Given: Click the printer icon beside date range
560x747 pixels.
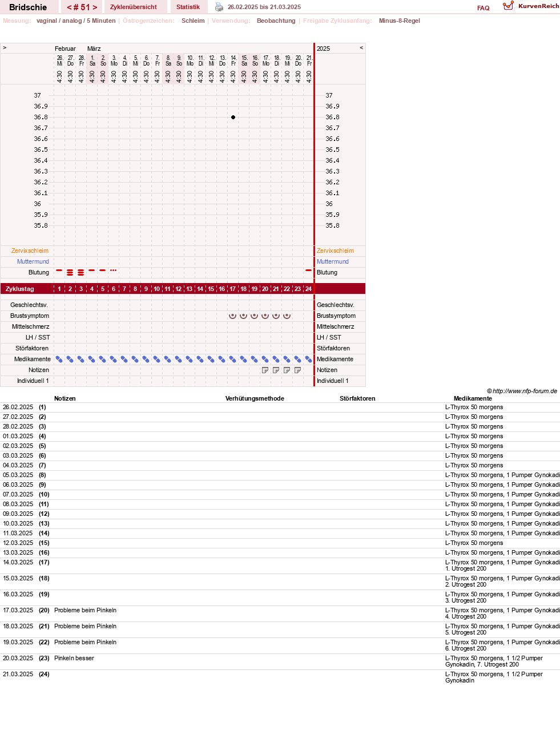Looking at the screenshot, I should 219,7.
